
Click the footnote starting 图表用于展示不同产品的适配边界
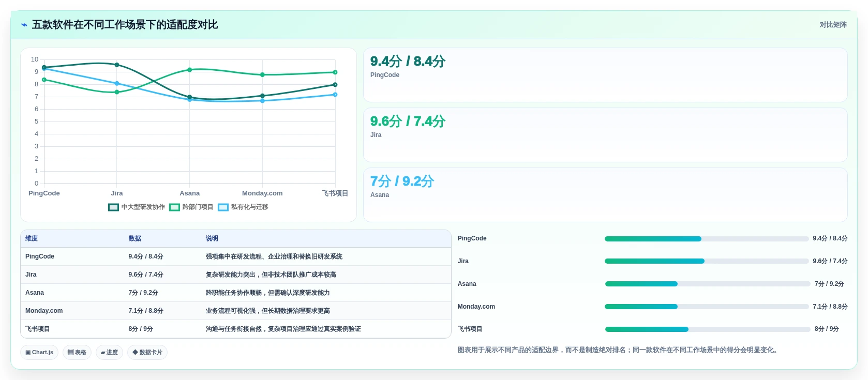pos(619,350)
